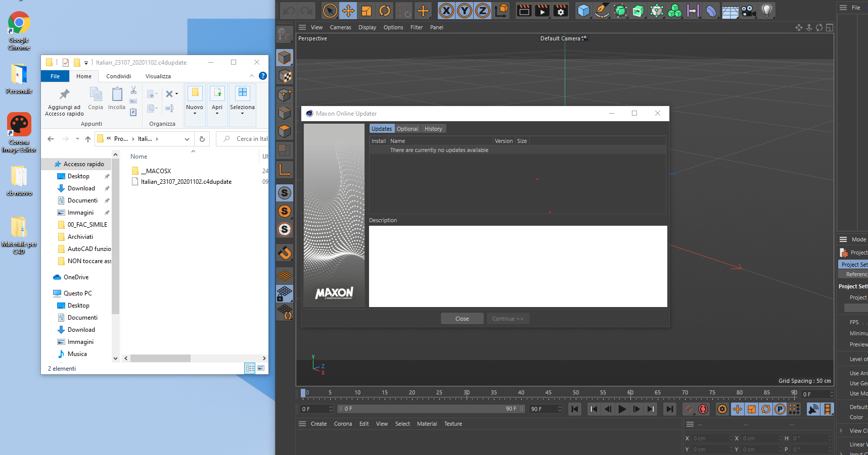Select Model mode cube in left palette
Viewport: 868px width, 455px height.
pos(285,58)
